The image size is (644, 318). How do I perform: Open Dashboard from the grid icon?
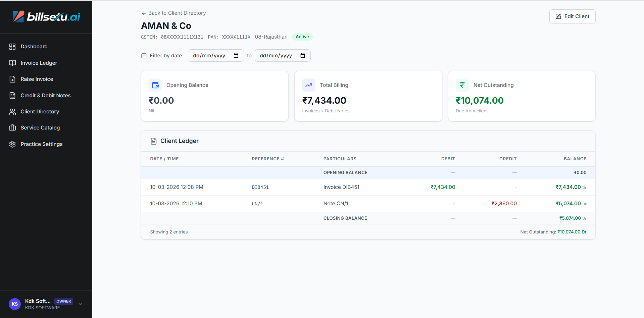(12, 47)
